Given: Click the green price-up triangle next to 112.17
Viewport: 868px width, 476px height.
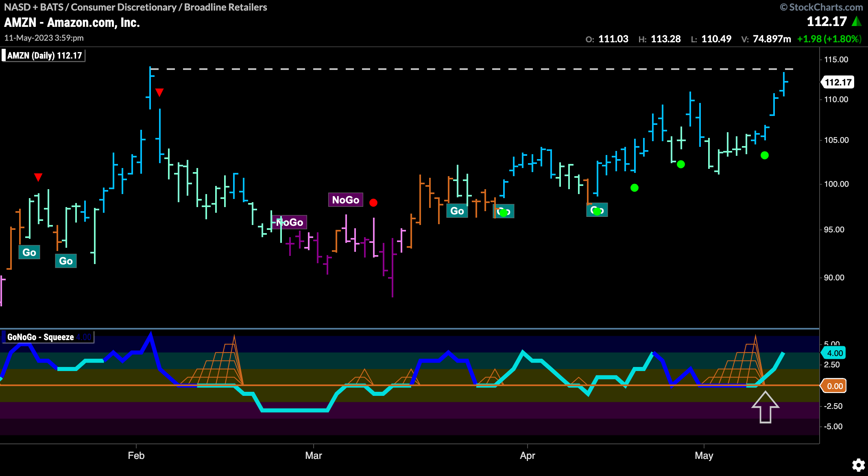Looking at the screenshot, I should coord(857,21).
